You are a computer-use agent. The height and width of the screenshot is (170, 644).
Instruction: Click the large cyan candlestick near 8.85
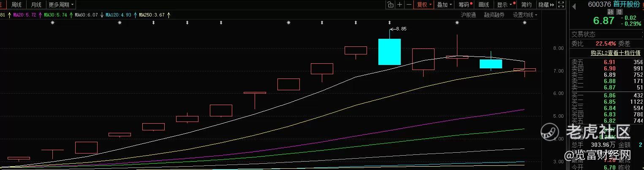389,51
